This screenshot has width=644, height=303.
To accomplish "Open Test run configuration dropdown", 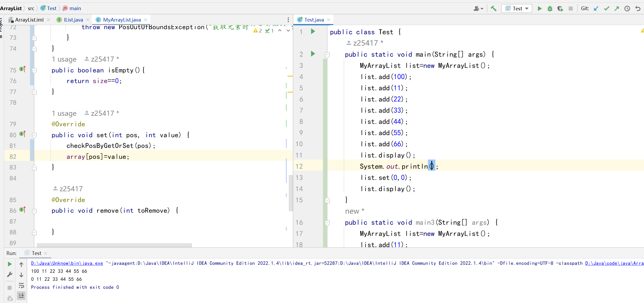I will (x=517, y=9).
